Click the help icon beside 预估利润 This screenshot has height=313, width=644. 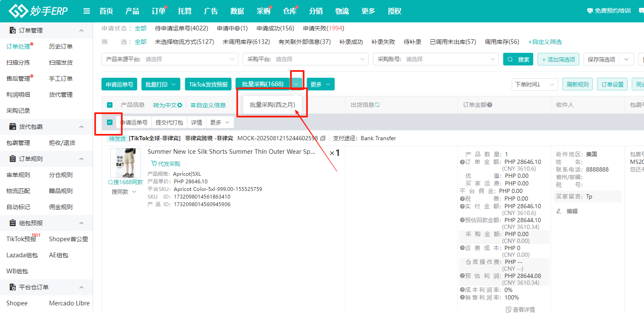(x=462, y=276)
